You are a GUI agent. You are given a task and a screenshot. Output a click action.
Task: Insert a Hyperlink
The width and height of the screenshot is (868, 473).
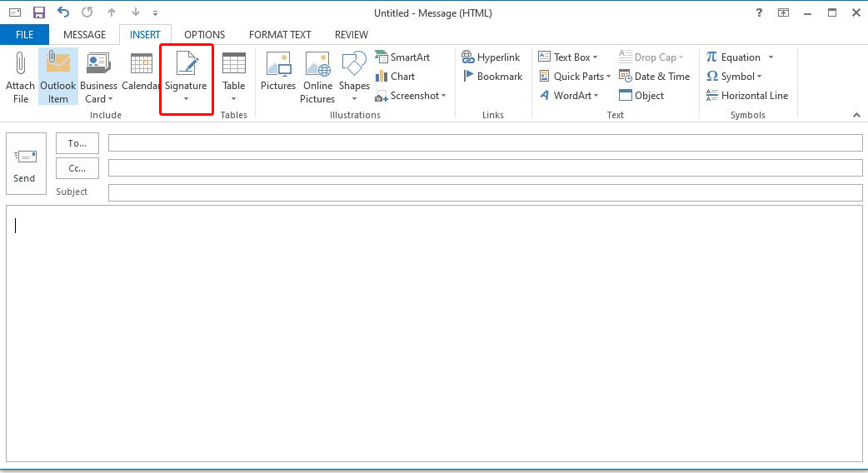tap(491, 57)
